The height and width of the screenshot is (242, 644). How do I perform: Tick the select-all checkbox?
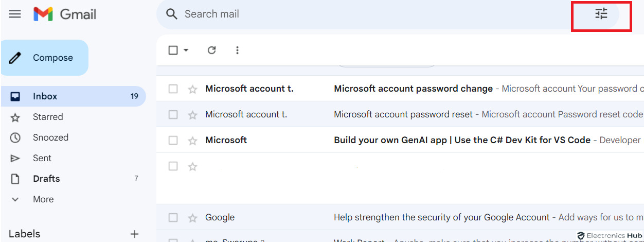[x=173, y=50]
